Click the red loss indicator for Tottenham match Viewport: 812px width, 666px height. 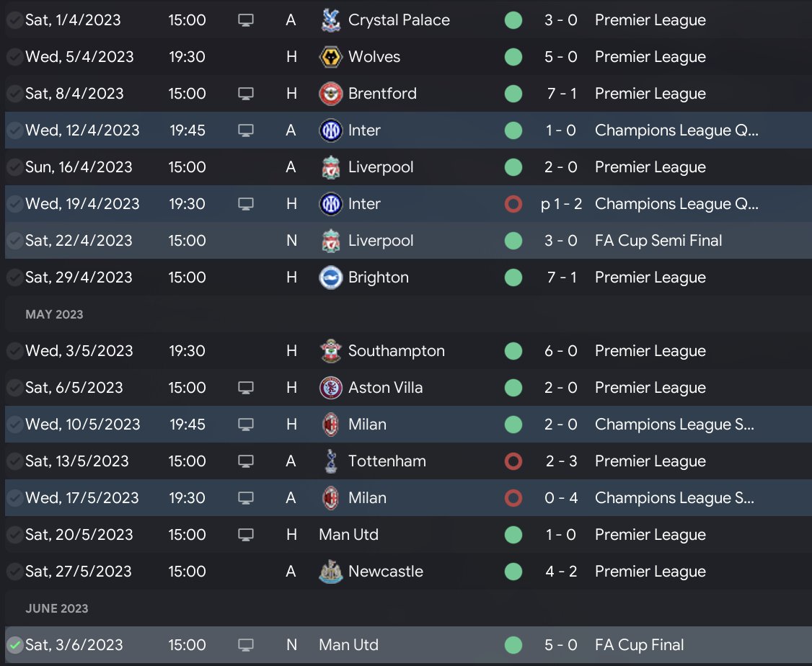tap(513, 461)
